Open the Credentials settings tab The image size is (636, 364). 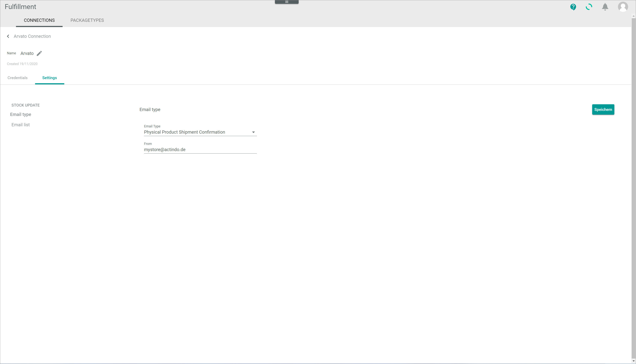17,78
